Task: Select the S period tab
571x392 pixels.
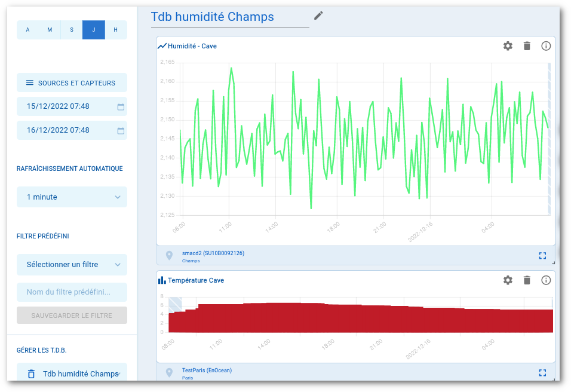Action: [x=72, y=30]
